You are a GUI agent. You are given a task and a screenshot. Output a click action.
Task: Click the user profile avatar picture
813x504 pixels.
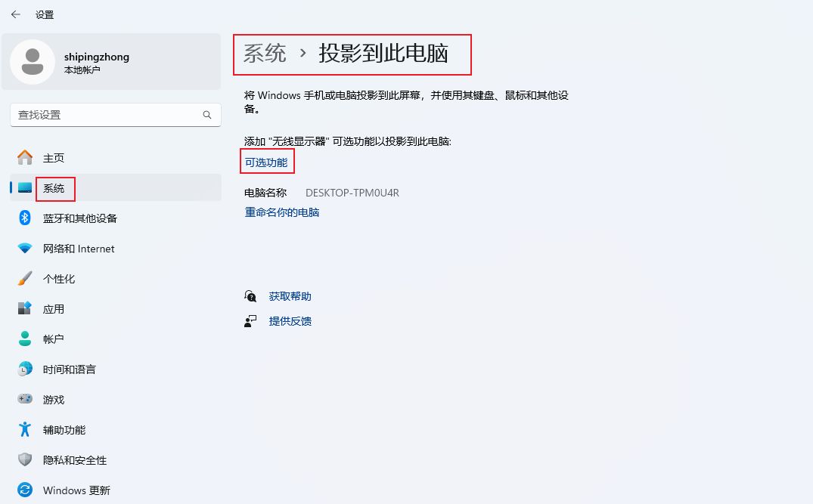coord(33,62)
